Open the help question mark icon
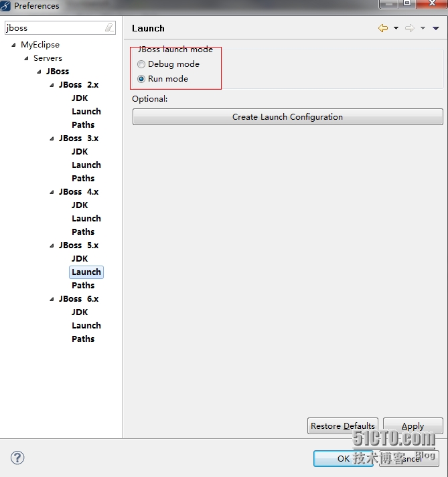Image resolution: width=448 pixels, height=477 pixels. 17,458
